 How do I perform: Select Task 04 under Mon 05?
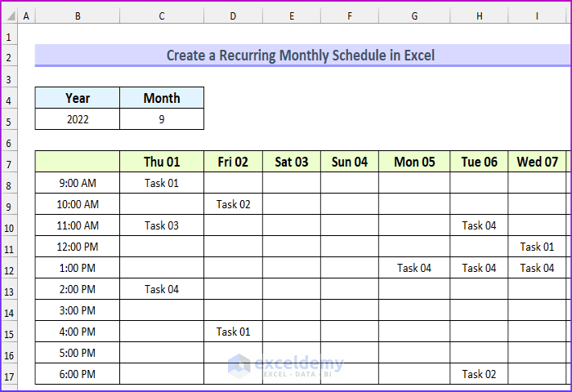point(414,268)
